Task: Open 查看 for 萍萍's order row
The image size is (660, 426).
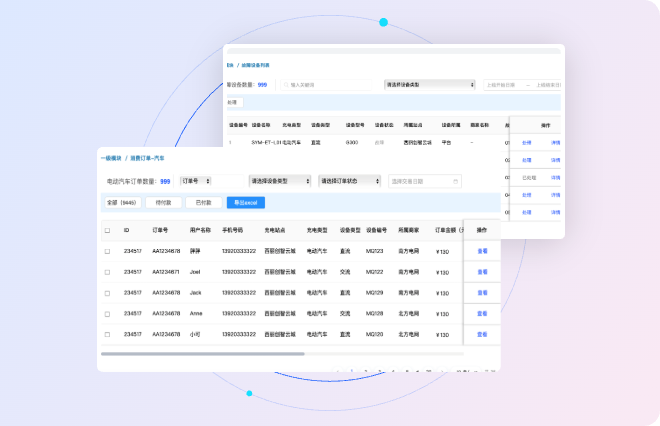Action: click(482, 250)
